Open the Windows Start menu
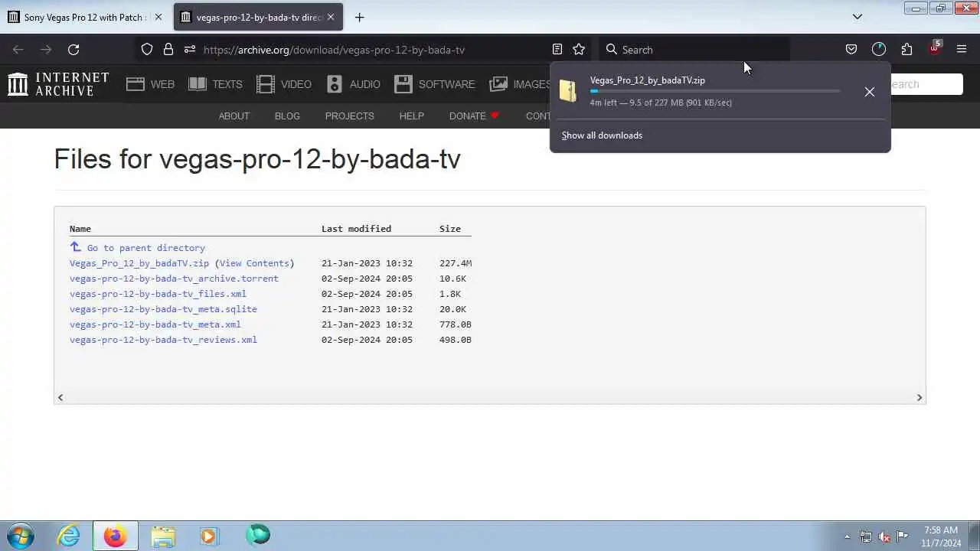Screen dimensions: 980x551 pyautogui.click(x=21, y=536)
